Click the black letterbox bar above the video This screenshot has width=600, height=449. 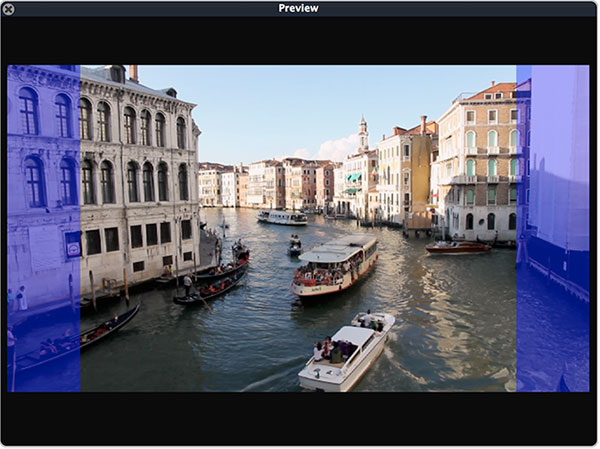(298, 40)
